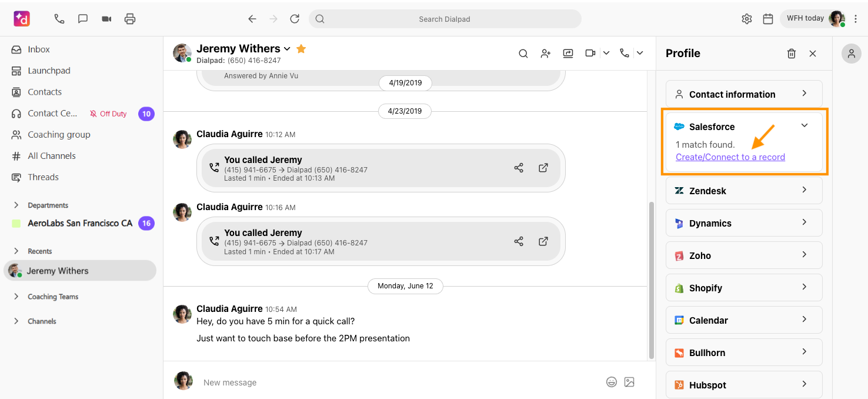Attach an image to the message
Viewport: 868px width, 399px height.
pyautogui.click(x=629, y=382)
